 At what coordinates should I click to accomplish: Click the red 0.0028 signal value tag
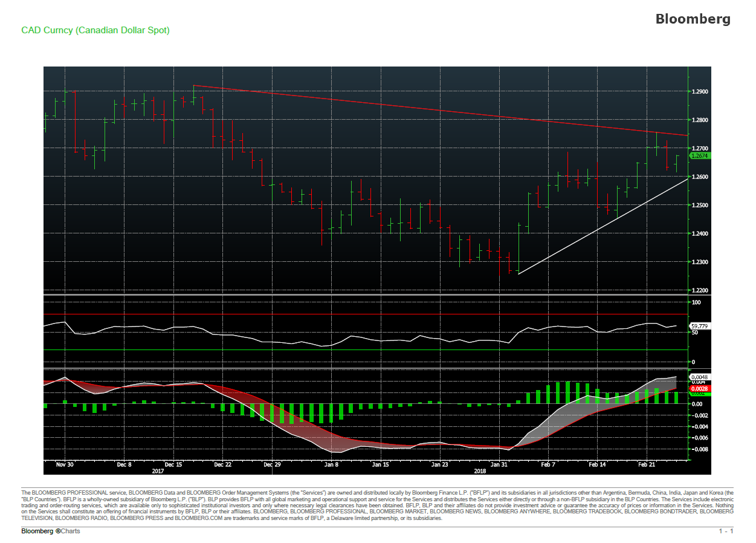[x=699, y=388]
